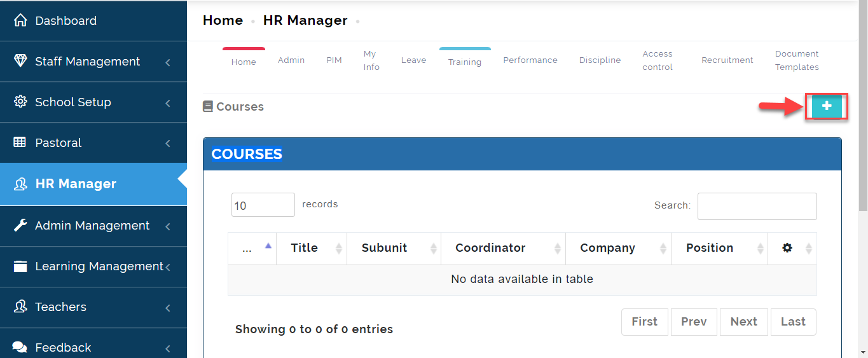Viewport: 868px width, 358px height.
Task: Click the gear settings column header icon
Action: tap(787, 248)
